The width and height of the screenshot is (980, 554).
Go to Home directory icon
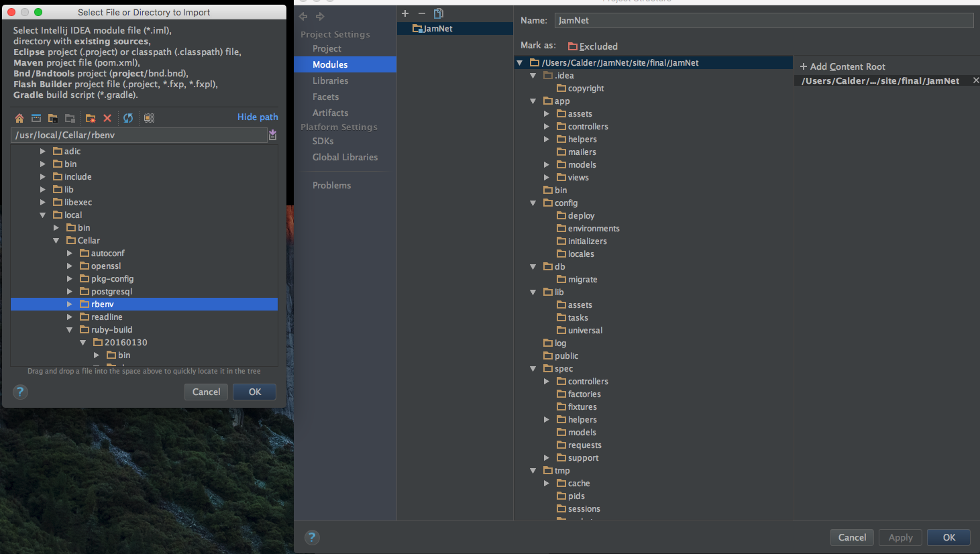(x=19, y=118)
